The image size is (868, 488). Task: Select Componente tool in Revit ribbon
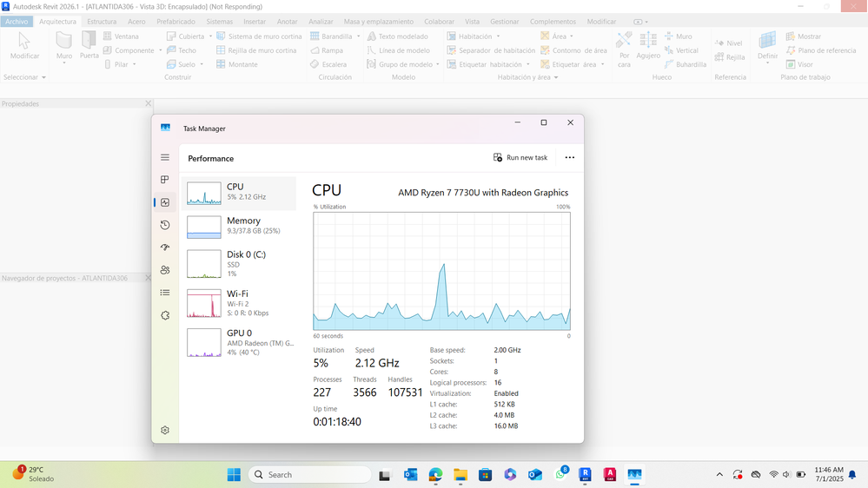129,50
